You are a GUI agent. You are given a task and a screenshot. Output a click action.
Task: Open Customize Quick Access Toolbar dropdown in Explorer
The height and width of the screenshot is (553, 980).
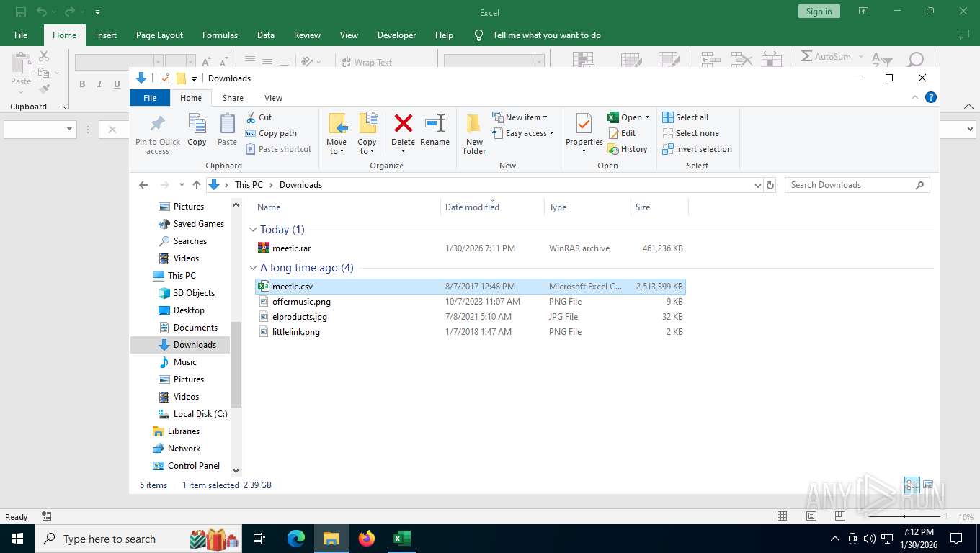(x=194, y=78)
